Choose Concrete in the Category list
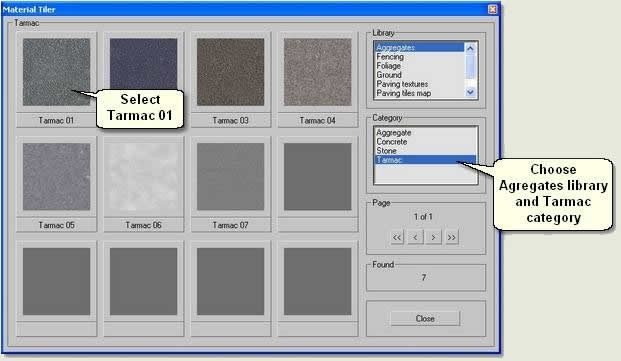This screenshot has width=621, height=361. click(x=425, y=142)
